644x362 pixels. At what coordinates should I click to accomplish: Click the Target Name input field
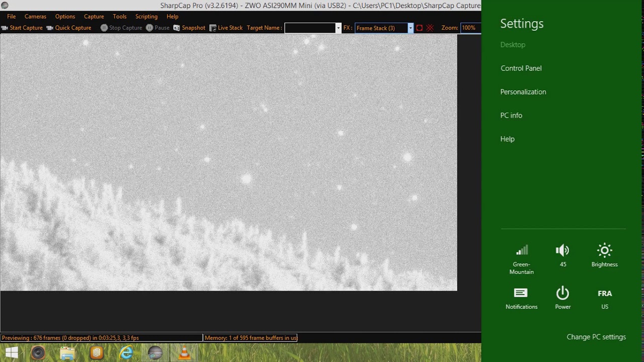pos(310,28)
